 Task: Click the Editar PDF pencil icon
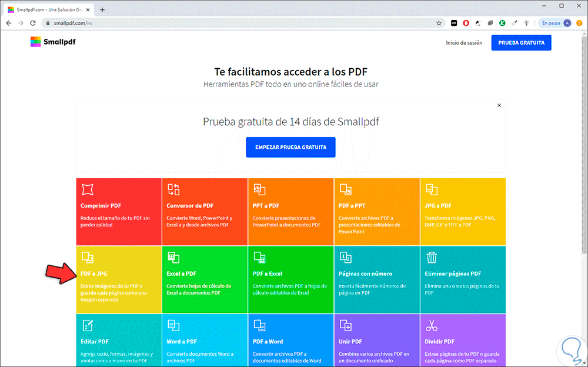pos(88,325)
